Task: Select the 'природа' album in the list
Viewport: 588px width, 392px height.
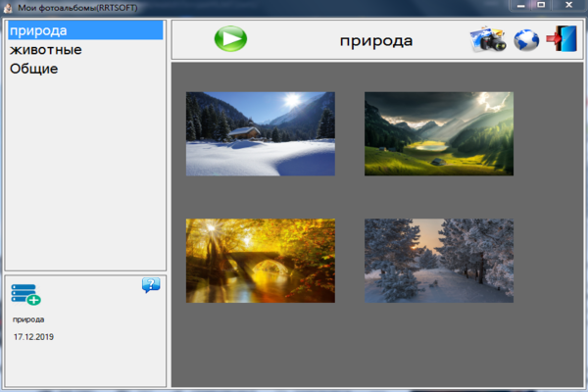Action: tap(38, 30)
